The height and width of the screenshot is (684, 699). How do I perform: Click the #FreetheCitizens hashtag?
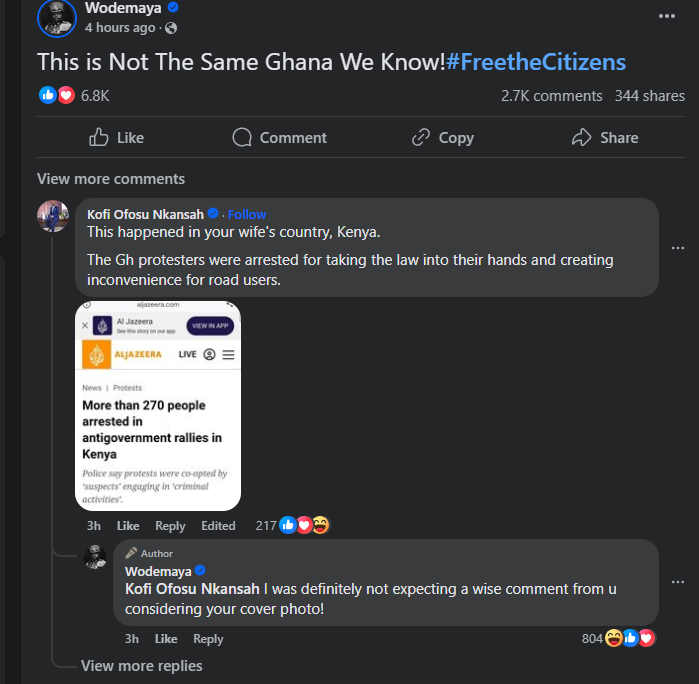[x=536, y=62]
